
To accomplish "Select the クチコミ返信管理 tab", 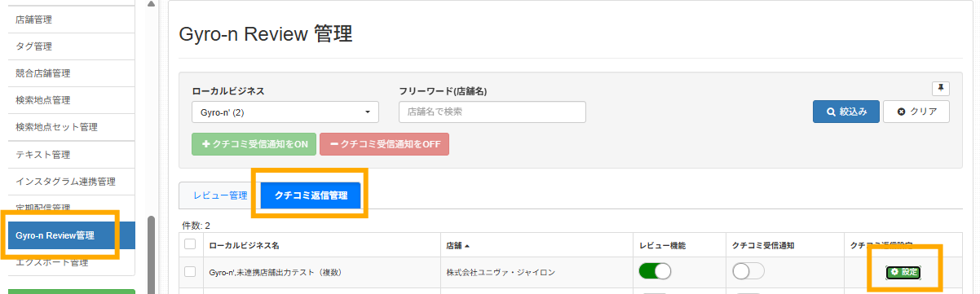I will [311, 195].
